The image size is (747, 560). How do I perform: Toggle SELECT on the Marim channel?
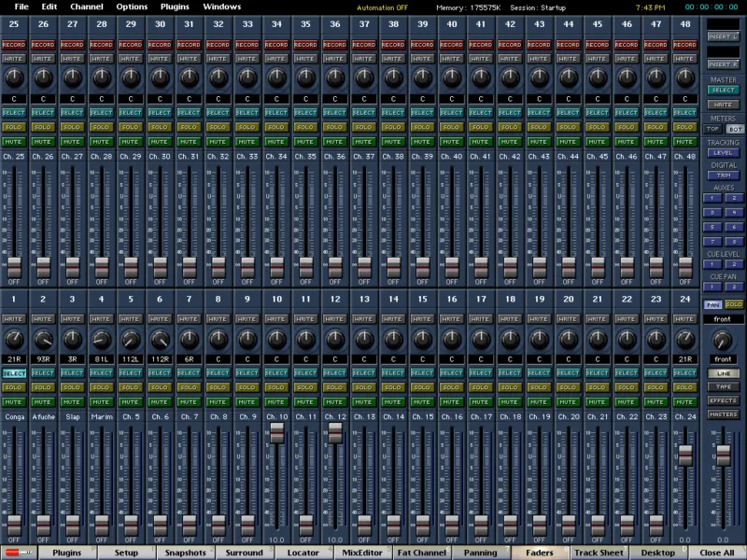point(102,373)
